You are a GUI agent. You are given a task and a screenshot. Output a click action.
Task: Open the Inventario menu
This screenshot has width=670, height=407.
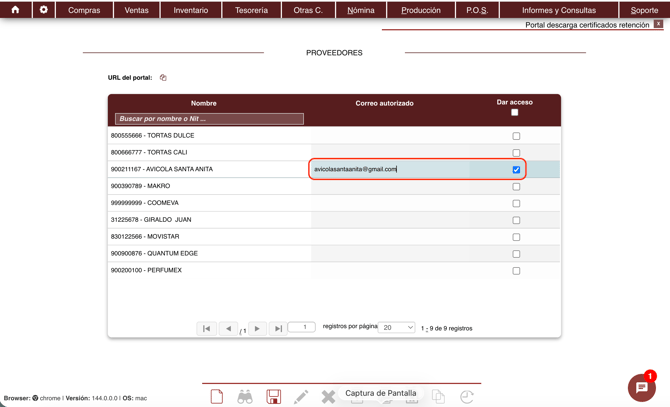tap(191, 10)
